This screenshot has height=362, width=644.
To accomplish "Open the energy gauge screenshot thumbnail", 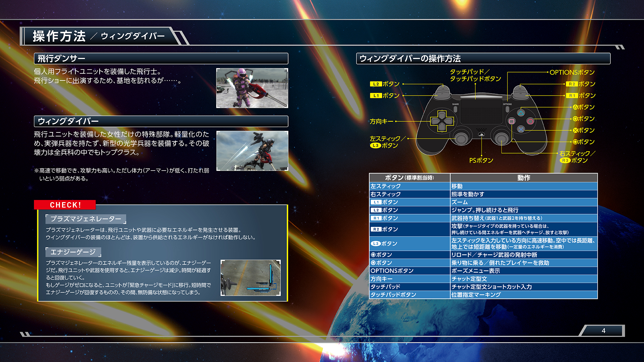I will (x=251, y=278).
